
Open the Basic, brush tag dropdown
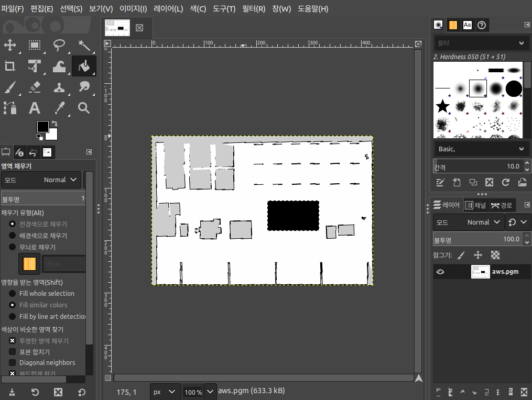481,149
